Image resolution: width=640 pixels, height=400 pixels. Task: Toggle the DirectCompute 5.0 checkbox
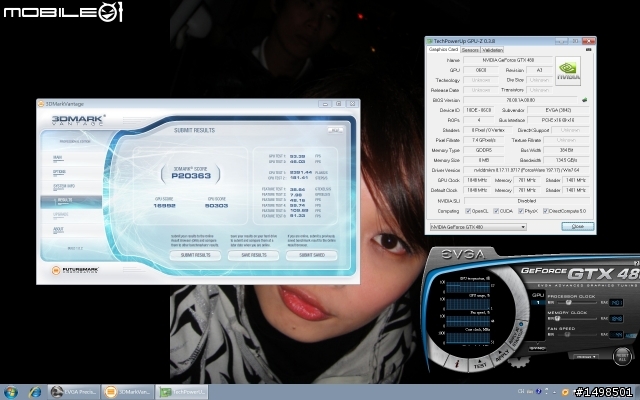click(x=545, y=211)
